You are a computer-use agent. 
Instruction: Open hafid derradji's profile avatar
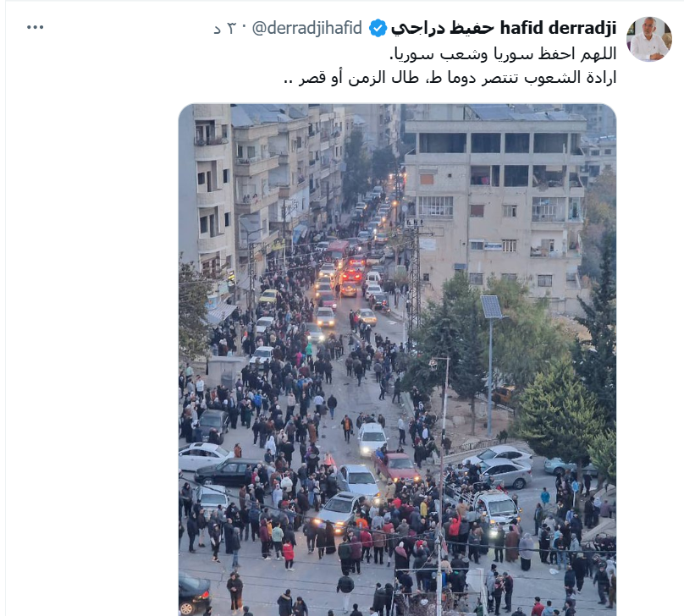tap(648, 39)
